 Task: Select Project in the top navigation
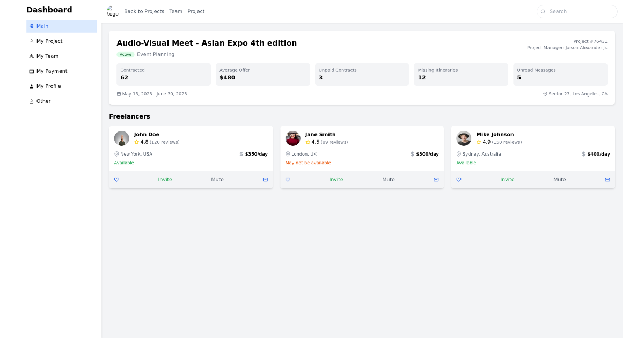click(x=196, y=11)
